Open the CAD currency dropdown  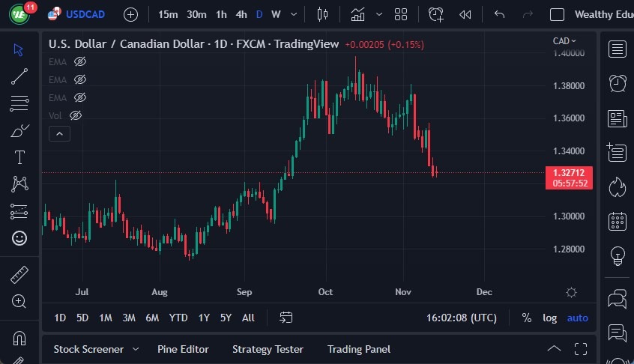[564, 41]
